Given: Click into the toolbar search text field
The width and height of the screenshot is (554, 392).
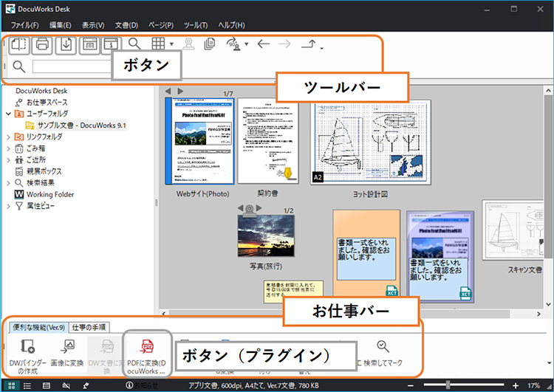Looking at the screenshot, I should [x=72, y=66].
